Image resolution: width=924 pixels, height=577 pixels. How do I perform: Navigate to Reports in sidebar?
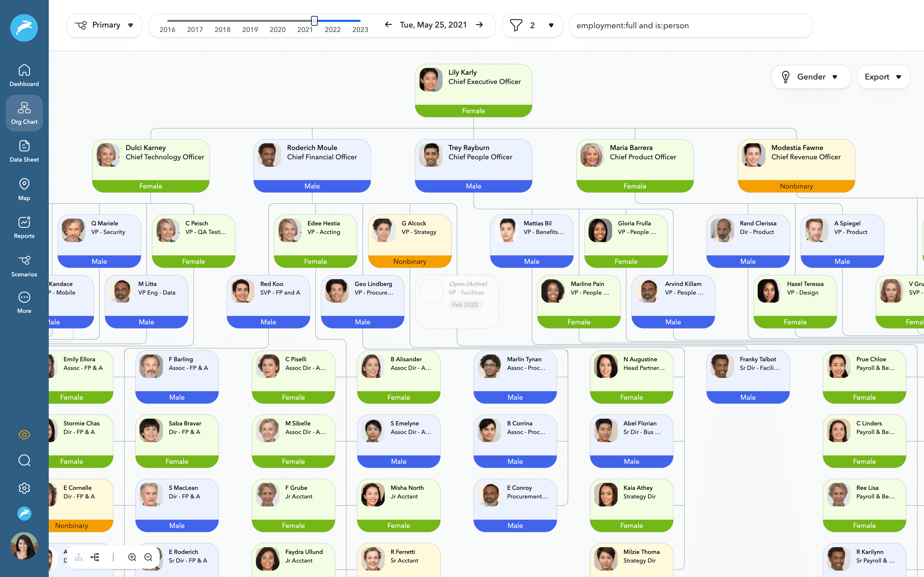coord(24,227)
